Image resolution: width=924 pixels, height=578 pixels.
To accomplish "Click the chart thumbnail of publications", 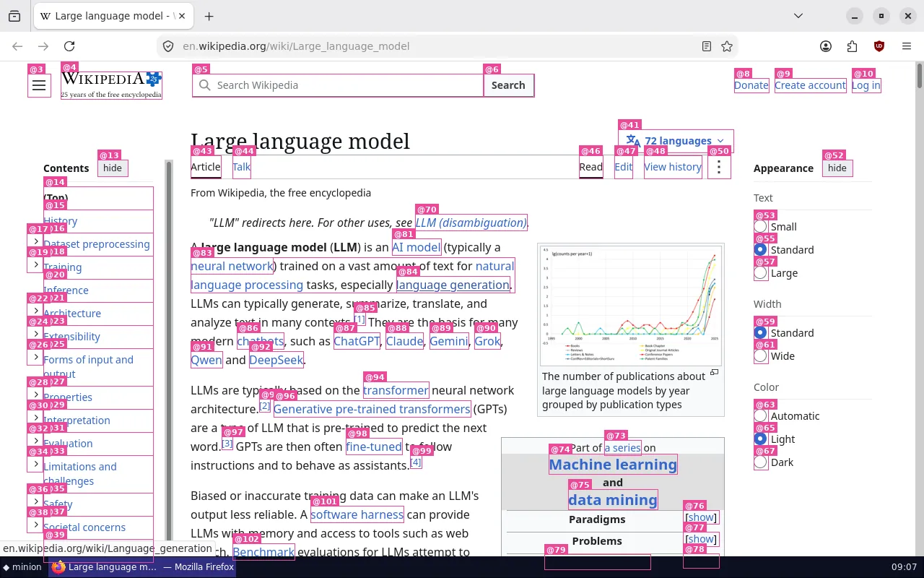I will click(630, 306).
